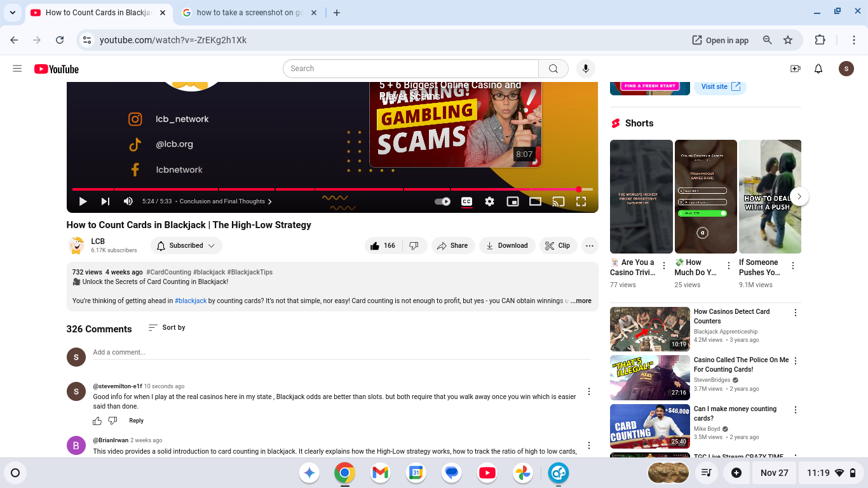
Task: Open the LCB channel name link
Action: (98, 241)
